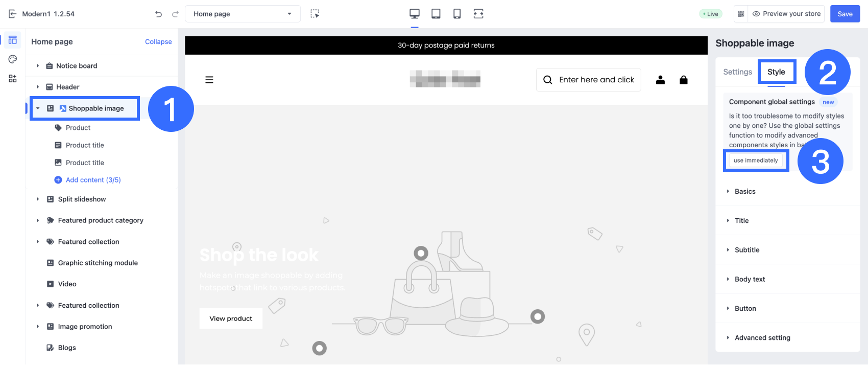Expand the second Featured collection below Video

click(x=38, y=305)
